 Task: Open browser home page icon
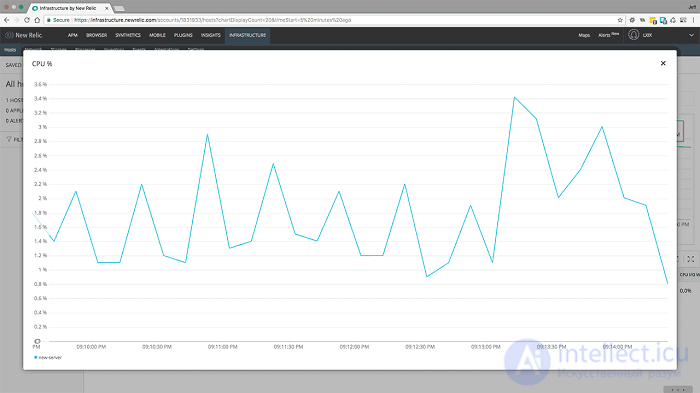tap(37, 20)
